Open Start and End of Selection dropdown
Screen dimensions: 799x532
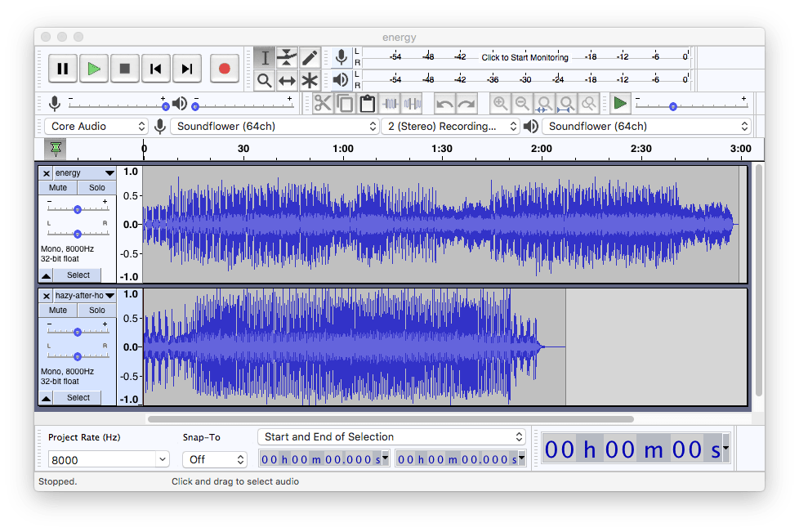[x=391, y=436]
